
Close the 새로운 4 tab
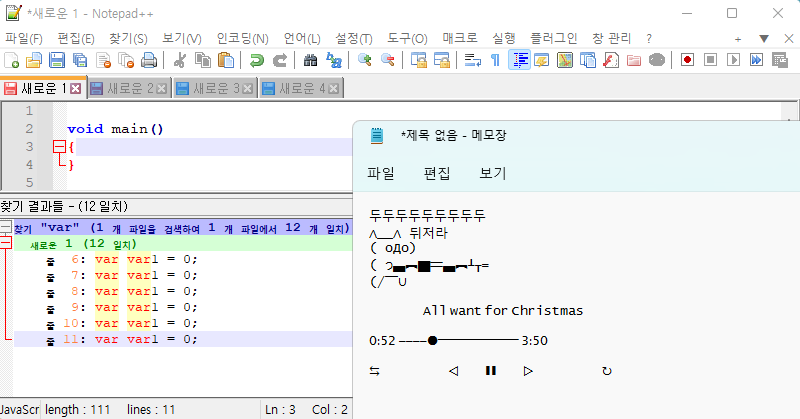(x=333, y=89)
